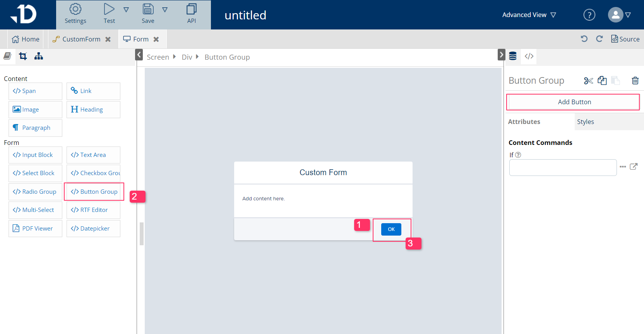Open the component library book icon
This screenshot has height=334, width=644.
pyautogui.click(x=7, y=56)
